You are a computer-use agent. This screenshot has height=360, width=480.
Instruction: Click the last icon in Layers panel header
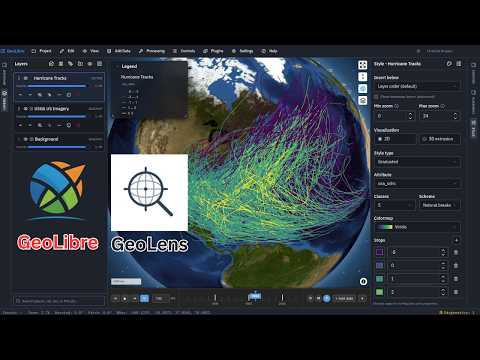point(99,64)
